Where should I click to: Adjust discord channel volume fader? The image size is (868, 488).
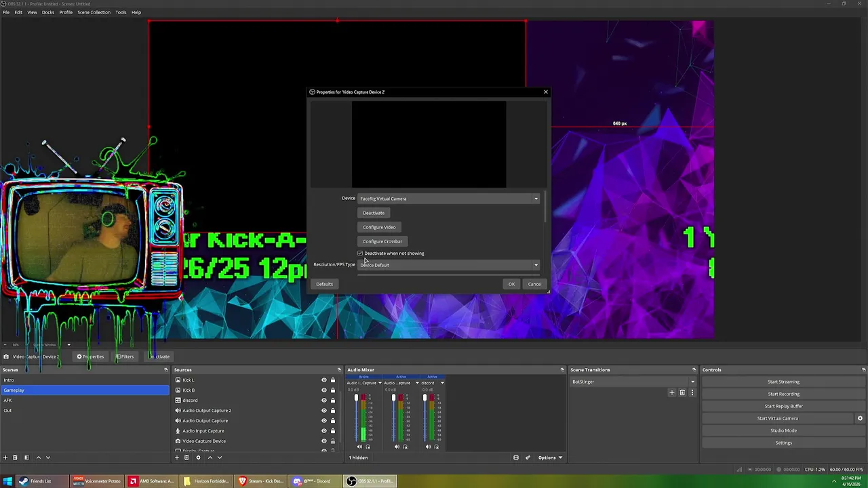point(425,397)
